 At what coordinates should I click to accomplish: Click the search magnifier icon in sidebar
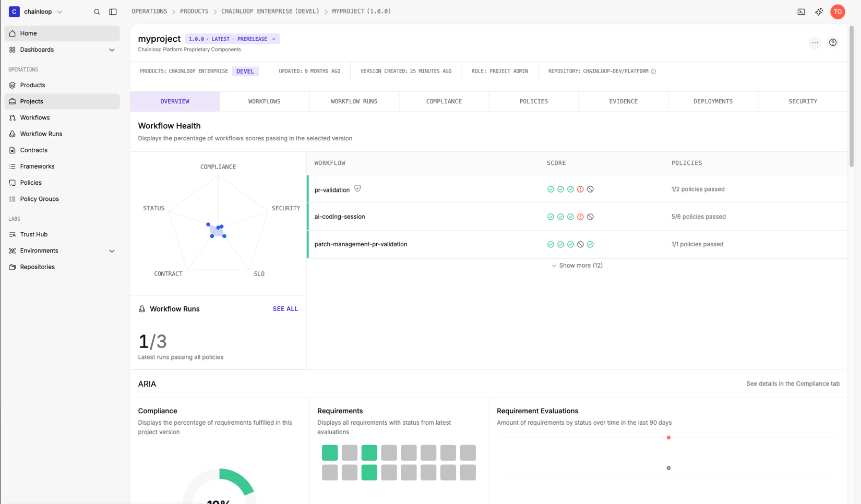pos(97,11)
